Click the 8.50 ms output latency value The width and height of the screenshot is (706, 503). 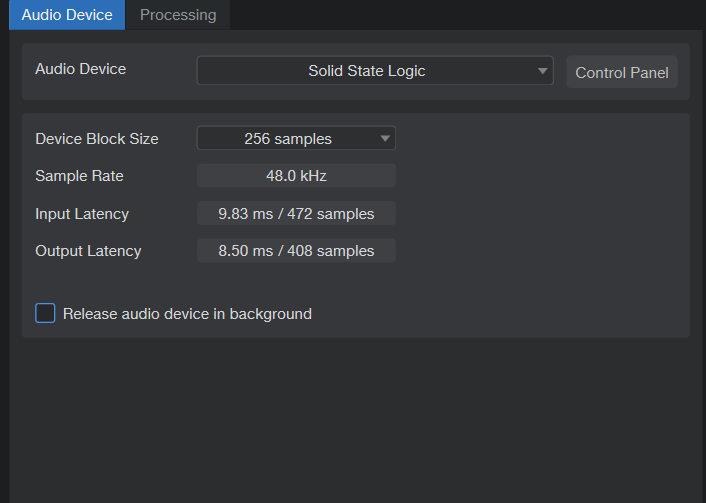click(296, 251)
